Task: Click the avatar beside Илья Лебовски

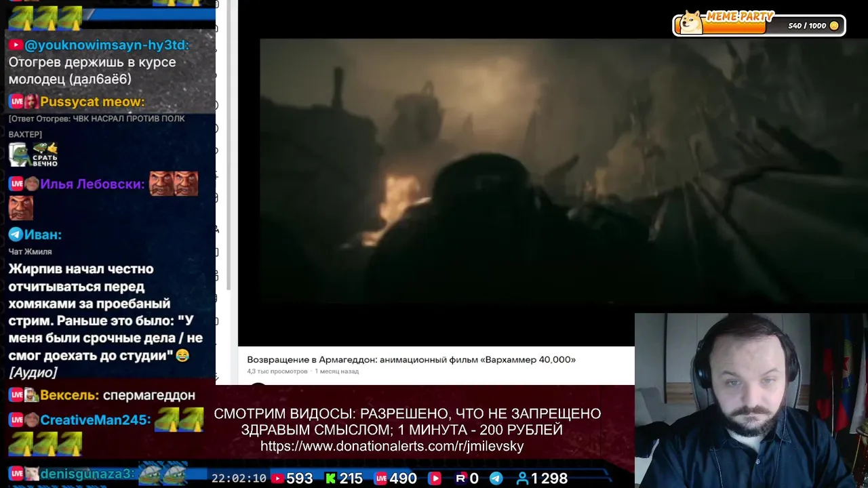Action: click(x=31, y=184)
